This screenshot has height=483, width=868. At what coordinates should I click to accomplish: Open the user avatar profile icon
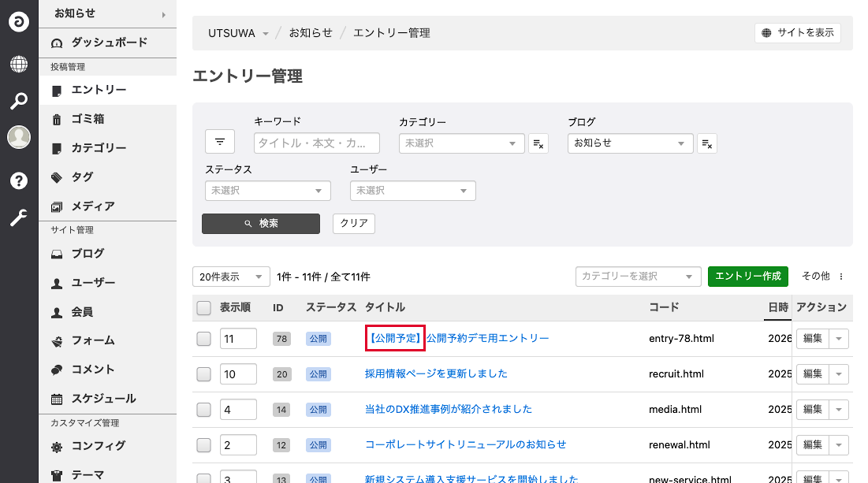click(19, 137)
